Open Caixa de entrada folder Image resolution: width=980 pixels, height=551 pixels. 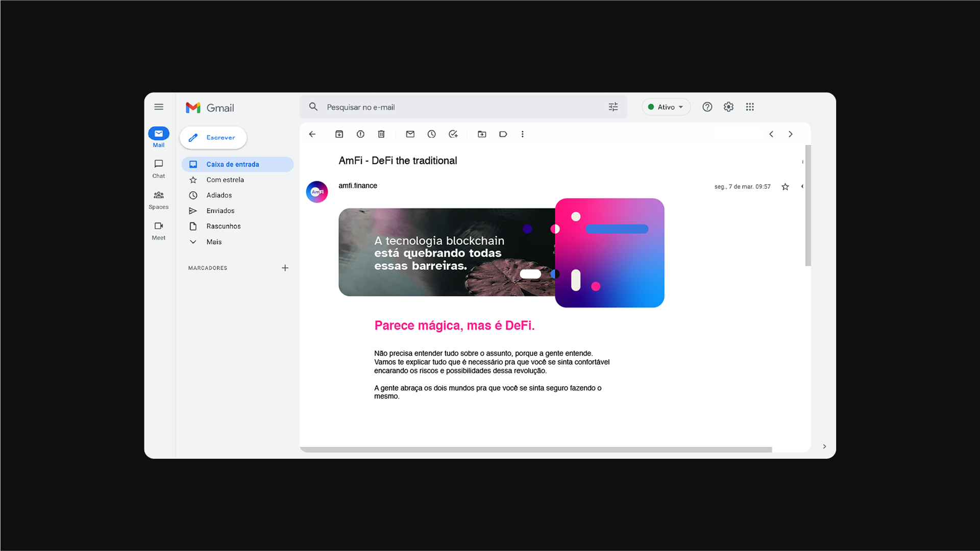click(238, 164)
